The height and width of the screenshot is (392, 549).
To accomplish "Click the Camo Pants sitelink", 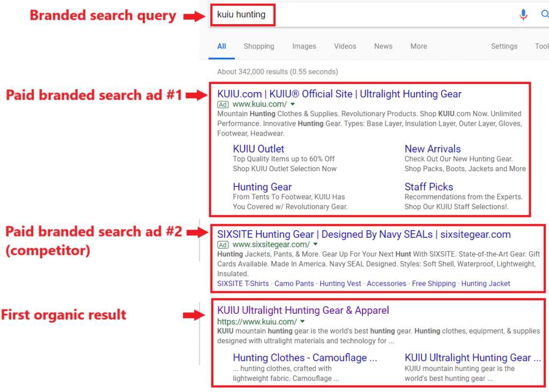I will (294, 283).
